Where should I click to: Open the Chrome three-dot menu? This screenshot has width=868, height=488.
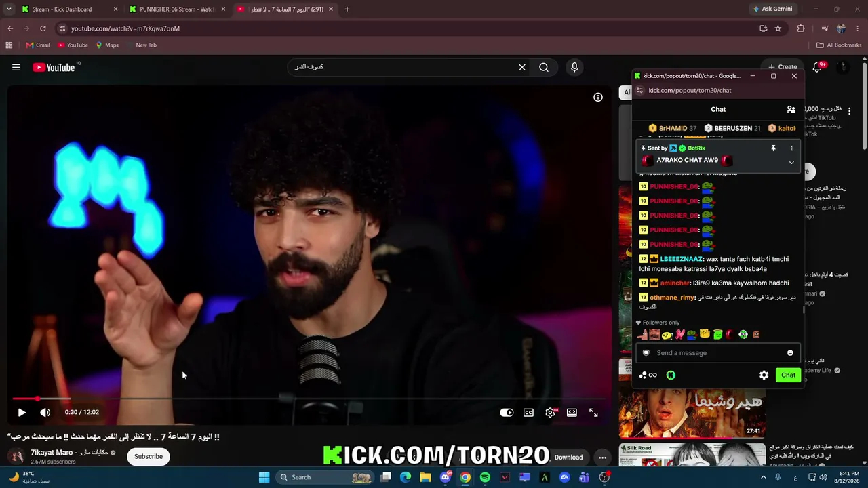pyautogui.click(x=858, y=28)
